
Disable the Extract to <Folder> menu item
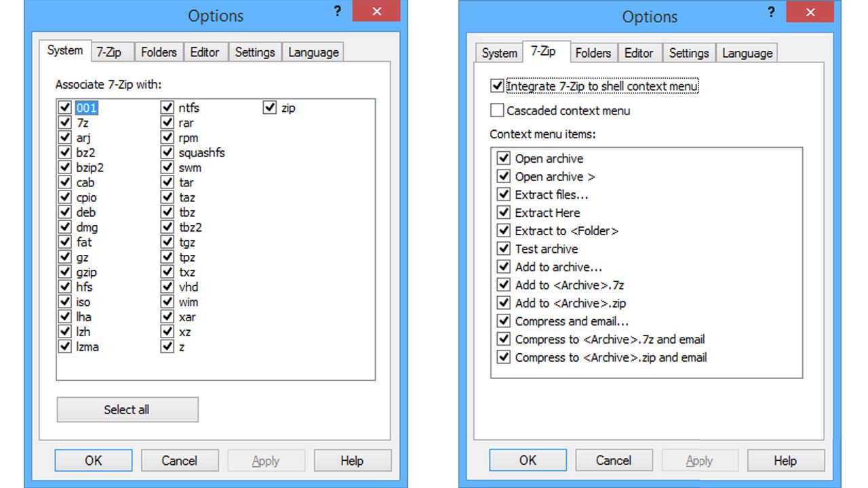[x=503, y=230]
